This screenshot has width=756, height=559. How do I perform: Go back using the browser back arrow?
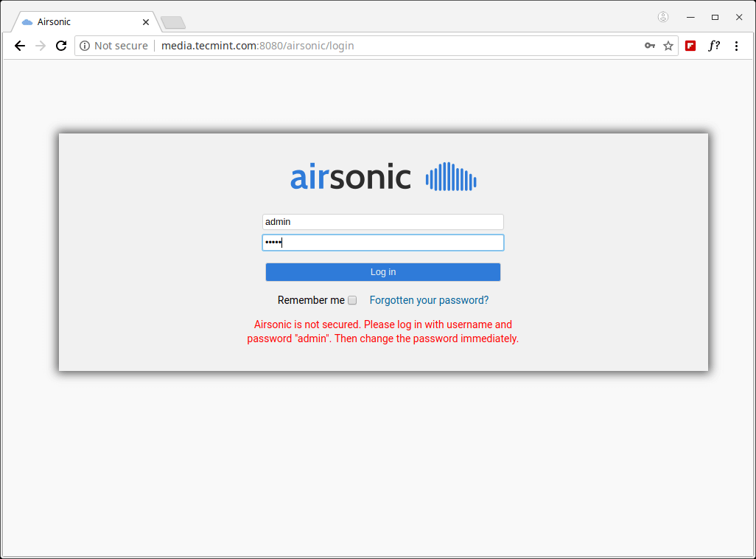click(x=20, y=46)
